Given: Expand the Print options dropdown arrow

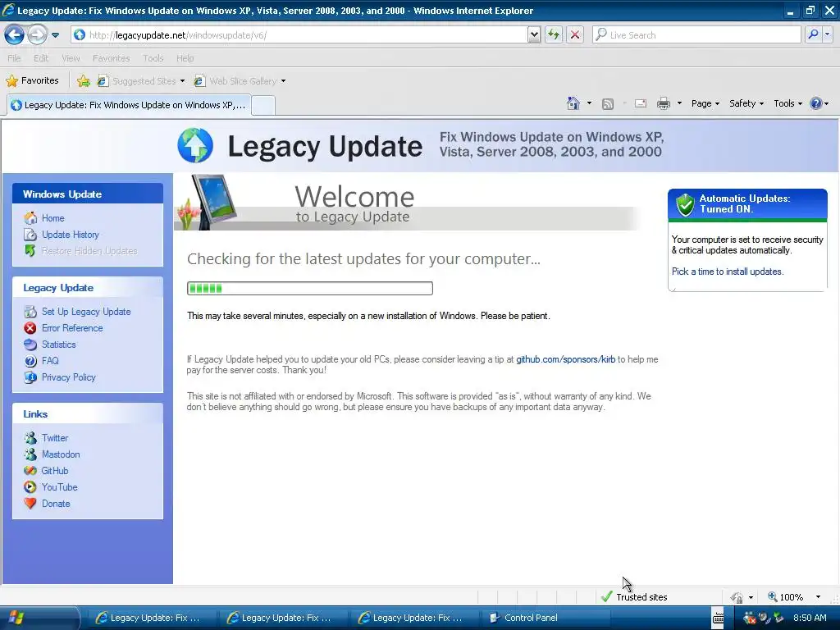Looking at the screenshot, I should pyautogui.click(x=679, y=103).
